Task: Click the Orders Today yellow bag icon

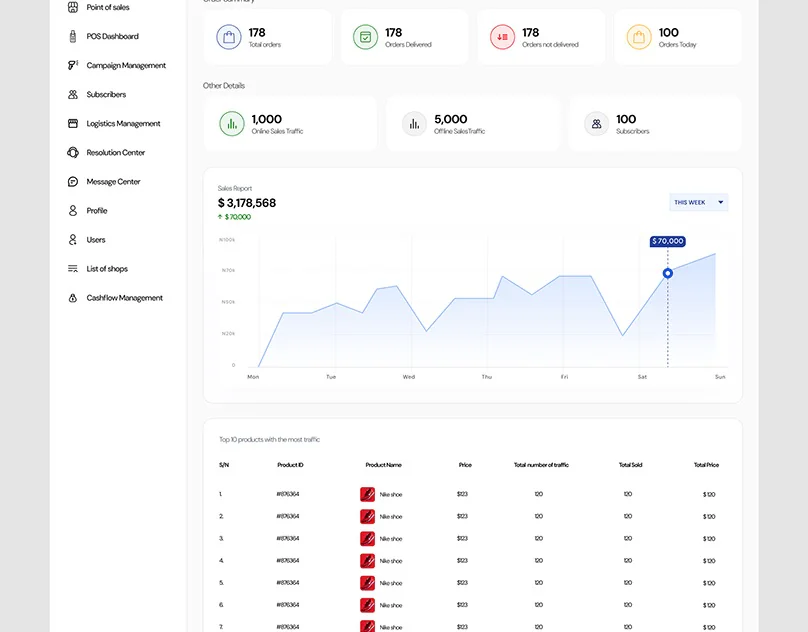Action: coord(639,37)
